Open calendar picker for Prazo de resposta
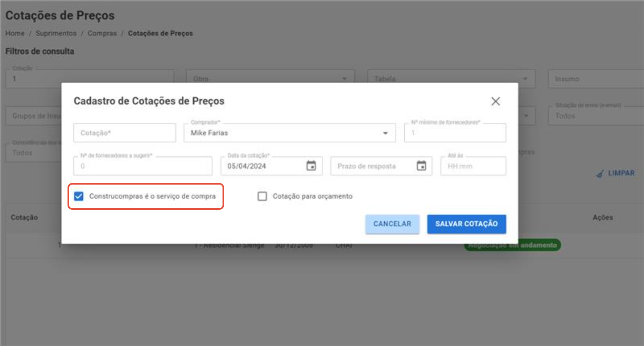This screenshot has height=346, width=644. [x=421, y=165]
